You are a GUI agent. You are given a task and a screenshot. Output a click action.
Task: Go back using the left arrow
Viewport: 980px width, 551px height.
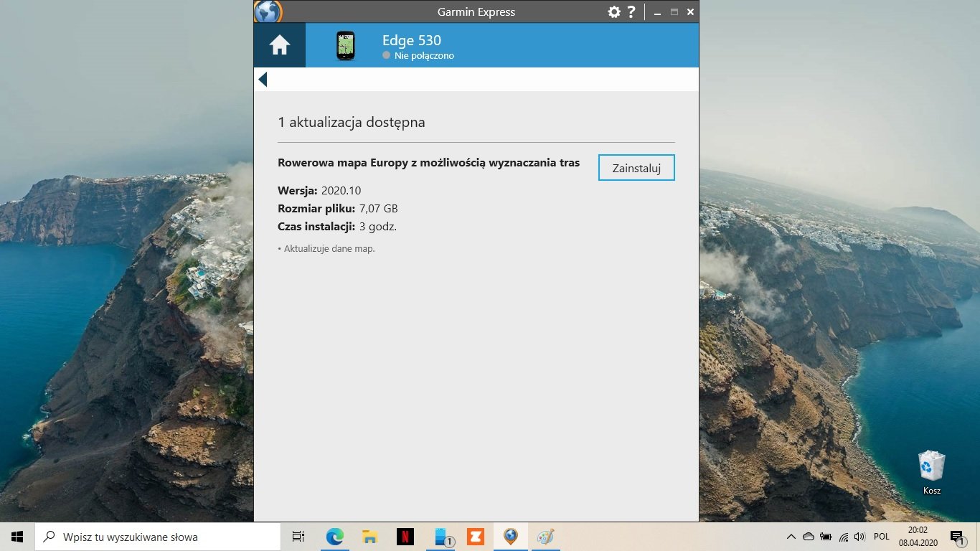pyautogui.click(x=263, y=80)
